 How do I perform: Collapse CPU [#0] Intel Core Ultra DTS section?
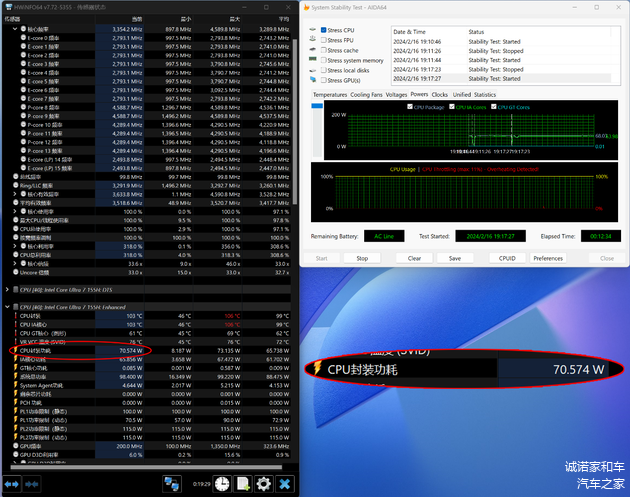tap(7, 291)
